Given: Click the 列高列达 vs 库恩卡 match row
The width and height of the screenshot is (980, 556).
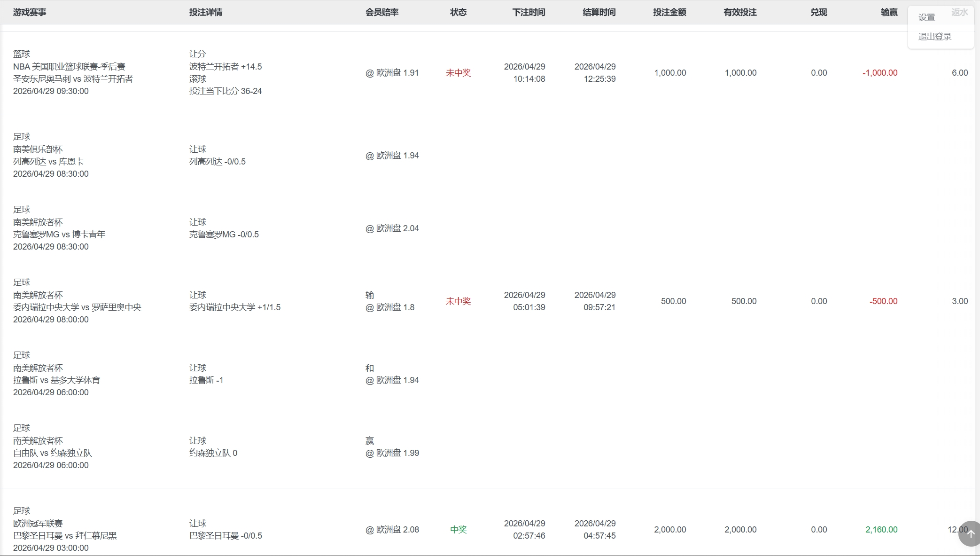Looking at the screenshot, I should (48, 162).
